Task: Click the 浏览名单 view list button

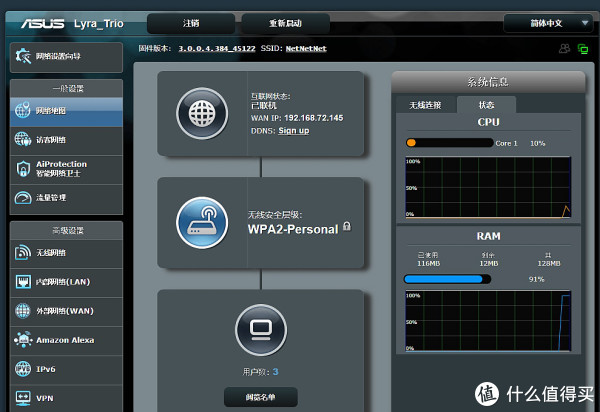Action: tap(259, 398)
